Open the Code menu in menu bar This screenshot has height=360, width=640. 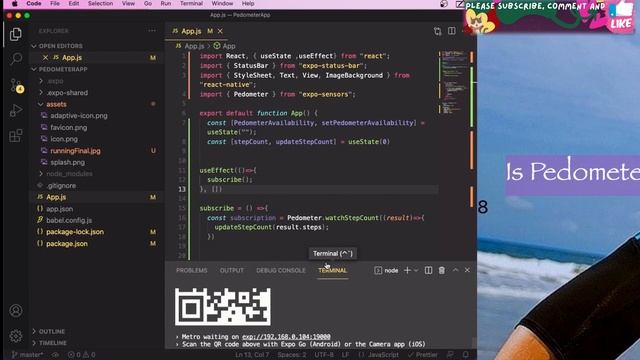tap(33, 4)
